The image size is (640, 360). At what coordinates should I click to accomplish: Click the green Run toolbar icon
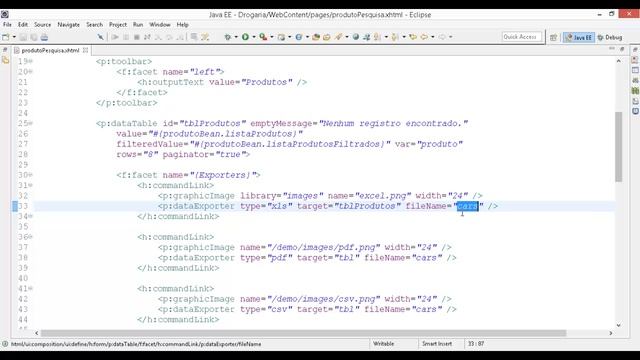click(245, 37)
